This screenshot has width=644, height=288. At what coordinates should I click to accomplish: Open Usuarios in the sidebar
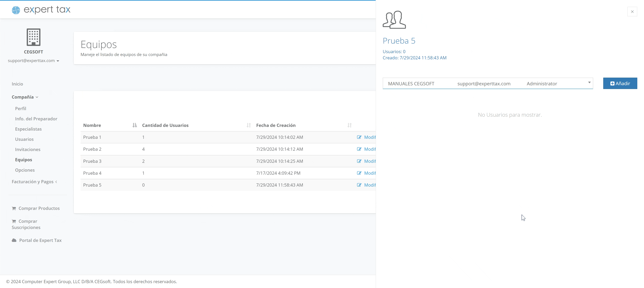(x=24, y=139)
